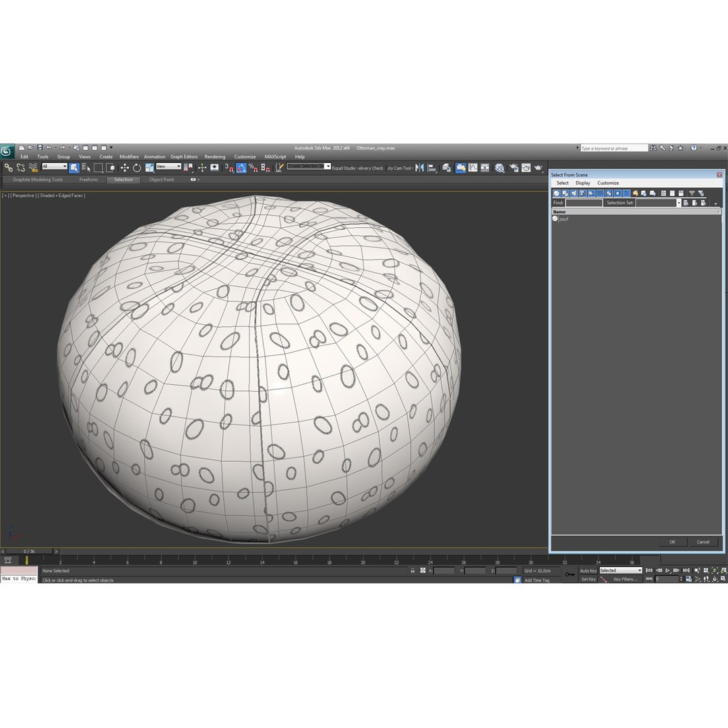Click the Mirror tool icon

click(420, 168)
